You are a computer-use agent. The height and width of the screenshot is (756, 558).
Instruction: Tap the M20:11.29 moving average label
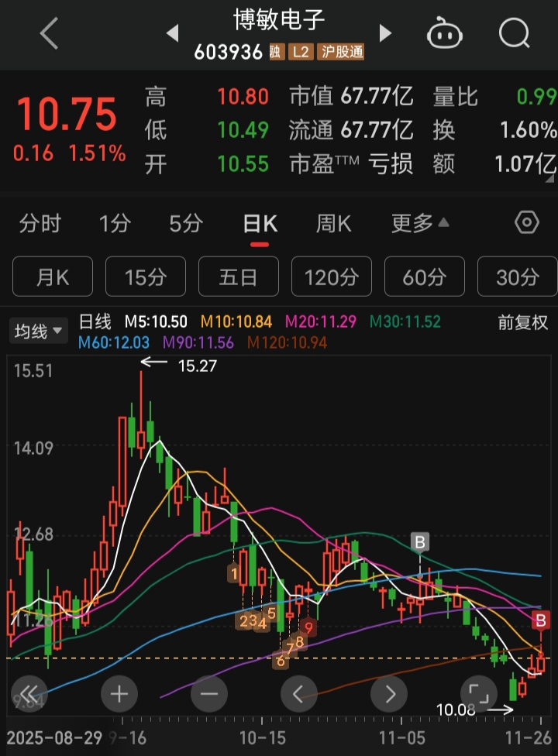[x=321, y=321]
